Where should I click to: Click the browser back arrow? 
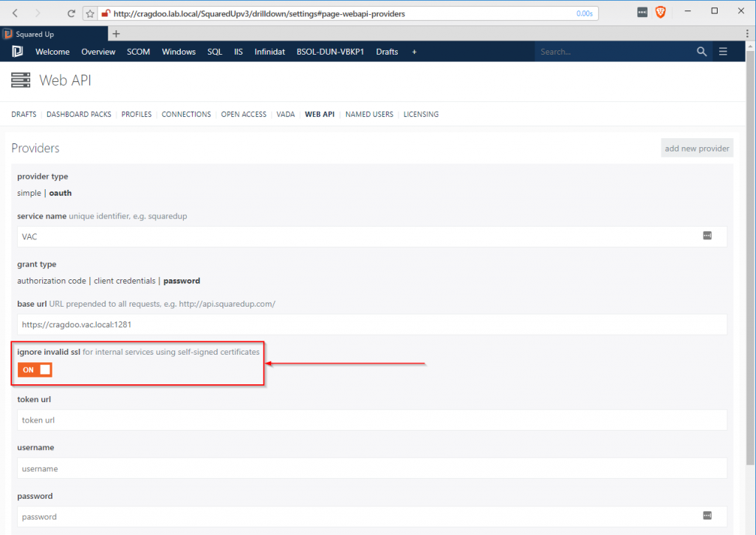tap(15, 13)
